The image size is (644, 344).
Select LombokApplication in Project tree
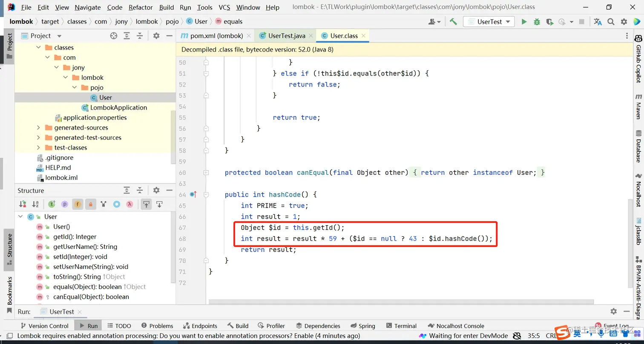118,107
